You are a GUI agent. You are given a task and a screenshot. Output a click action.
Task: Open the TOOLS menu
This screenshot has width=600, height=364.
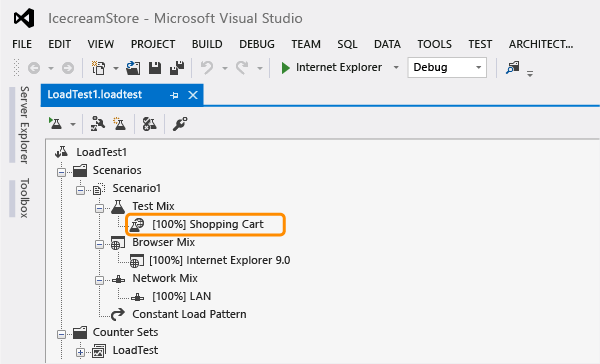pyautogui.click(x=434, y=44)
